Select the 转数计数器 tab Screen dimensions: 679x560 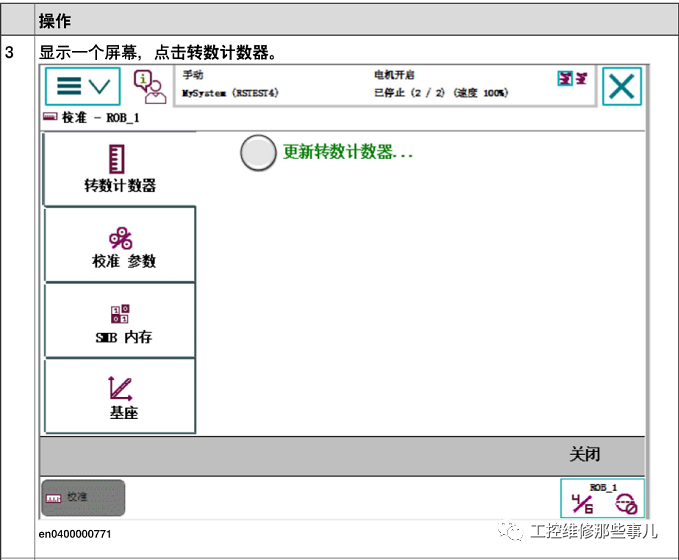click(x=120, y=169)
